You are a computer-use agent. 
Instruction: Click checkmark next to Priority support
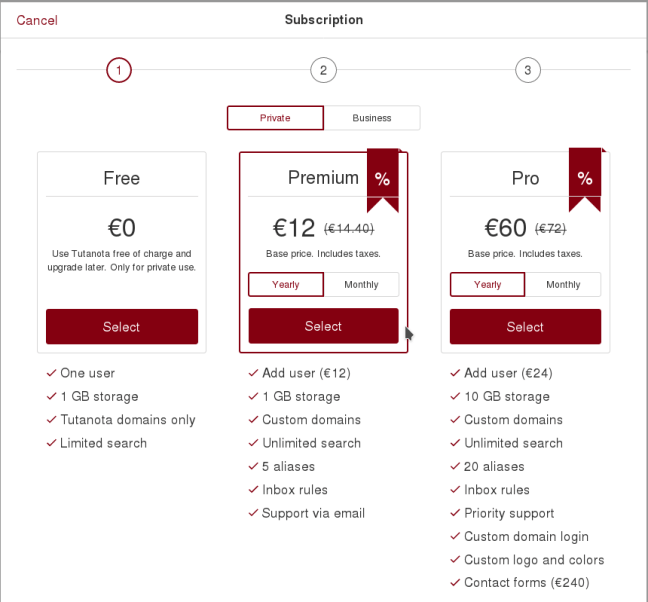454,513
